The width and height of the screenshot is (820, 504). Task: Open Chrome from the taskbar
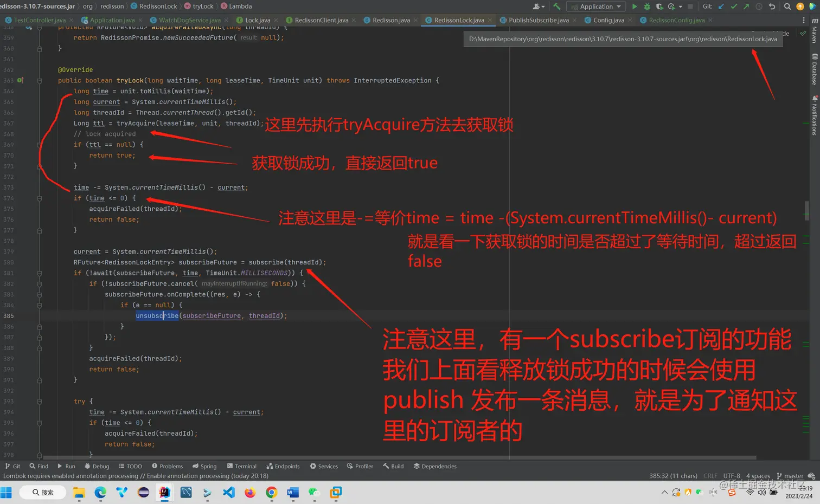click(271, 493)
